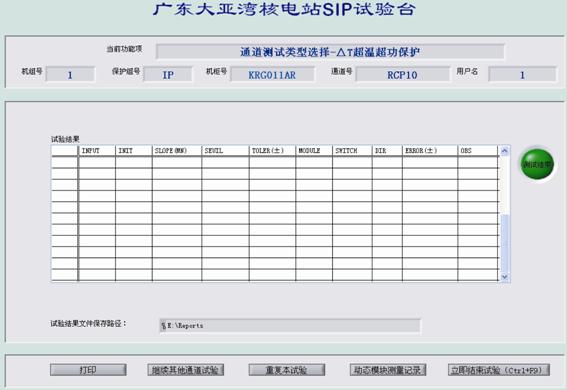The image size is (567, 390).
Task: Click the INPUT column header
Action: [x=97, y=151]
